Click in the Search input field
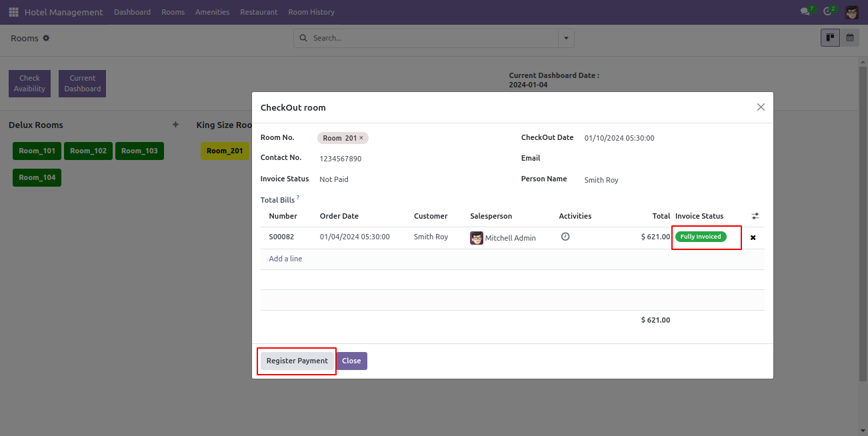Image resolution: width=868 pixels, height=436 pixels. coord(433,38)
